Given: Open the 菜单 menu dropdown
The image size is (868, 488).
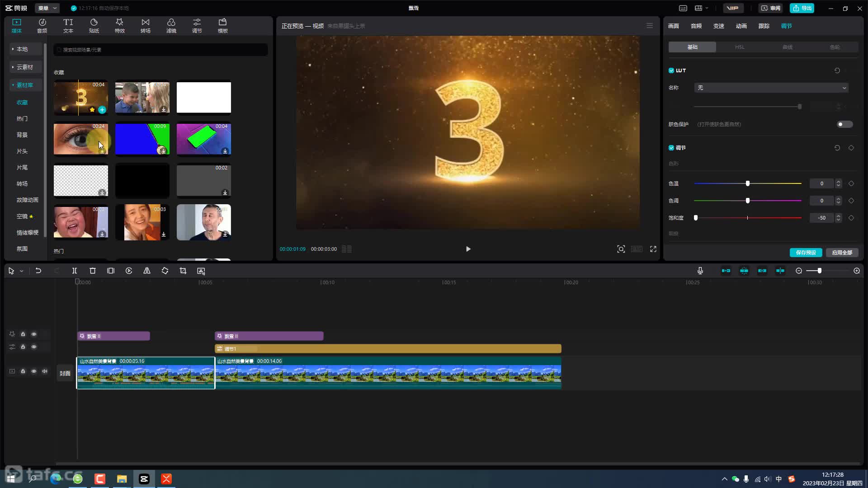Looking at the screenshot, I should tap(47, 8).
